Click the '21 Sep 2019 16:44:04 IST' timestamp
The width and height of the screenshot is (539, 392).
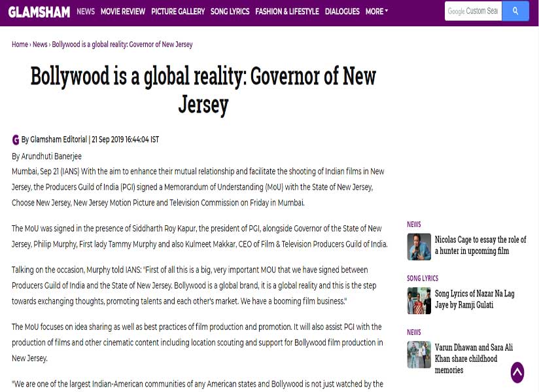tap(125, 139)
